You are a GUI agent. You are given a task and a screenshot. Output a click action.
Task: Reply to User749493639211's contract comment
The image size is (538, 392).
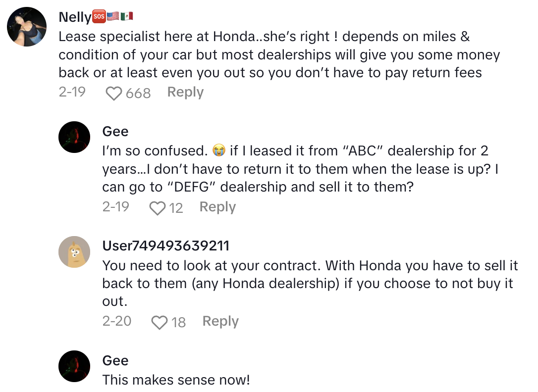(x=220, y=322)
